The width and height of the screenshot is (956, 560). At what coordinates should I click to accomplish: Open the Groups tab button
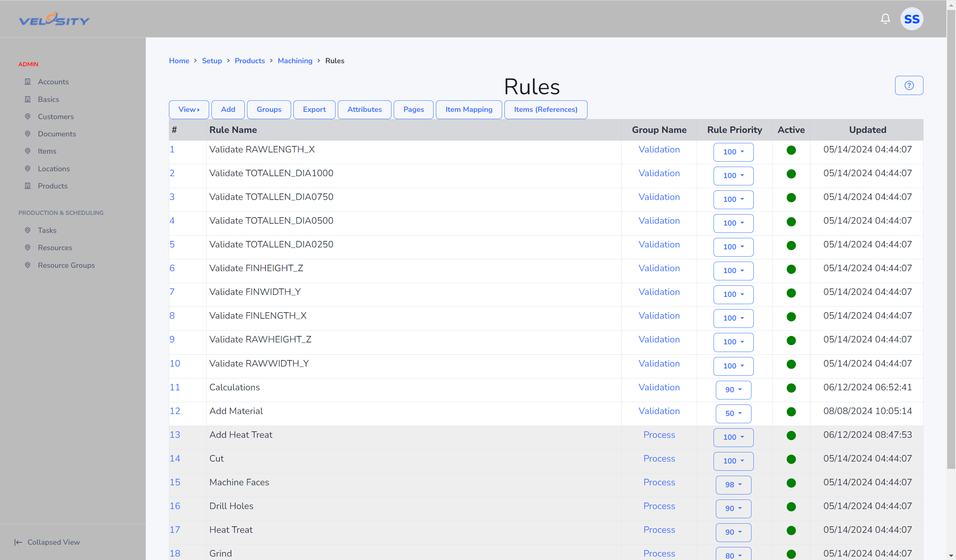pos(268,109)
